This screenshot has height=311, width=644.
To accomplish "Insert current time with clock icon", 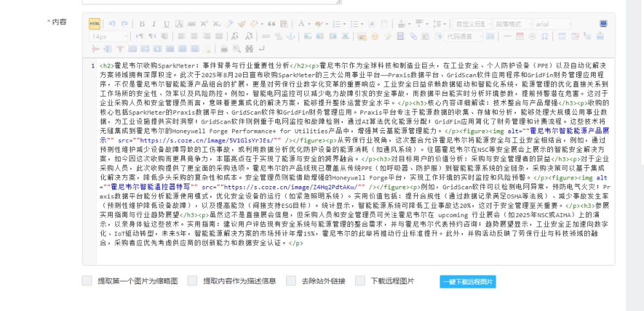I will (x=532, y=37).
